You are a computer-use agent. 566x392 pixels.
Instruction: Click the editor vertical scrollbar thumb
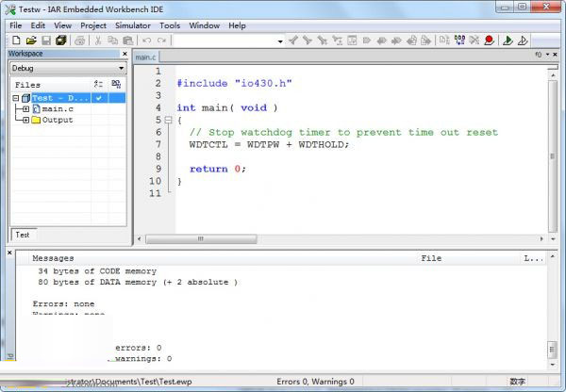click(x=553, y=156)
